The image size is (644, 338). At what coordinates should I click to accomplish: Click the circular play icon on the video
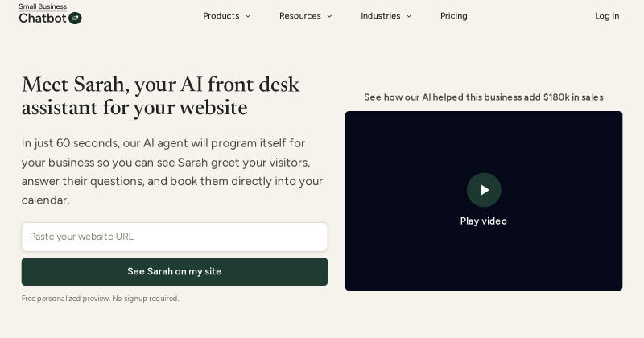click(x=484, y=190)
